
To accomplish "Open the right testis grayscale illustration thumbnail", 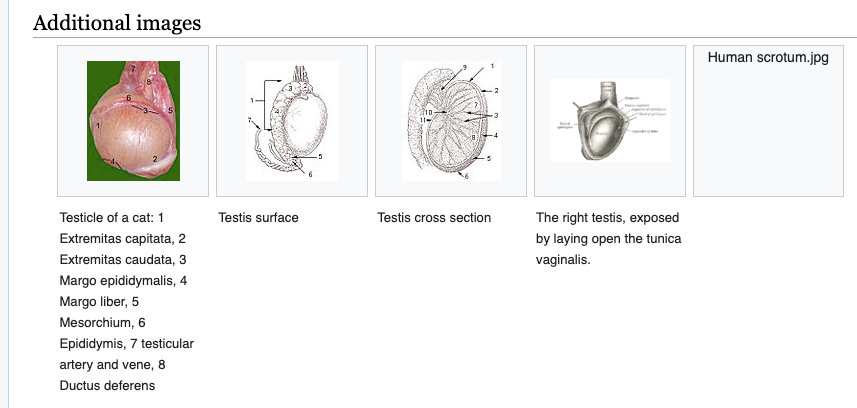I will click(610, 120).
